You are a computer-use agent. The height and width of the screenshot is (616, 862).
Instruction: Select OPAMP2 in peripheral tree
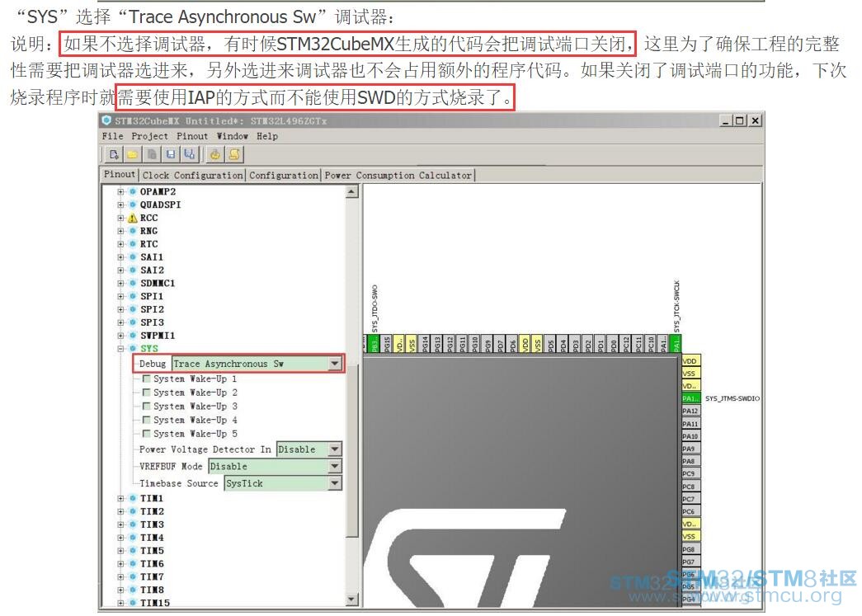click(x=158, y=192)
